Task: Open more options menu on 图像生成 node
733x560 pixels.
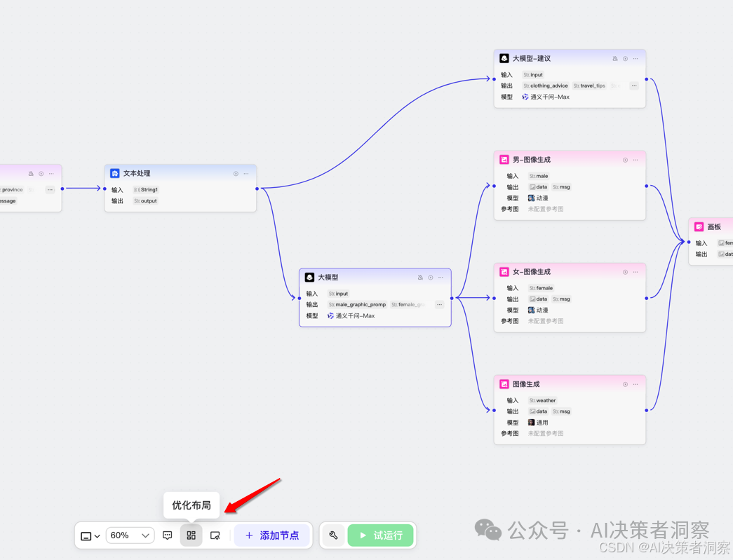Action: (x=636, y=384)
